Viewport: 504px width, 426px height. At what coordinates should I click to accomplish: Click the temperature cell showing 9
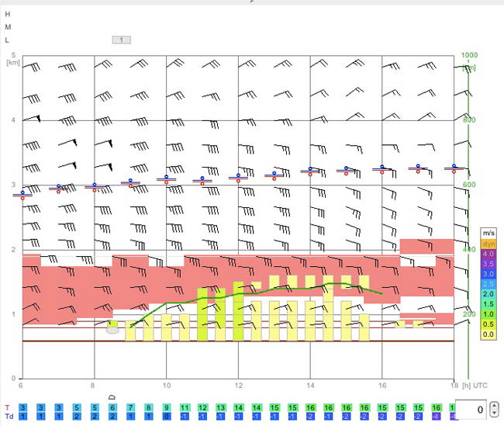167,407
